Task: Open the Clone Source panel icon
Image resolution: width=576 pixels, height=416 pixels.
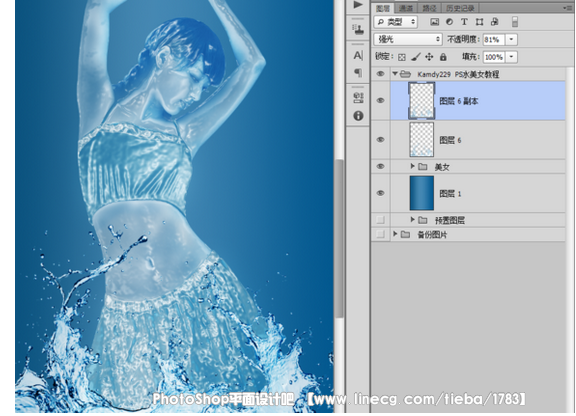Action: (358, 30)
